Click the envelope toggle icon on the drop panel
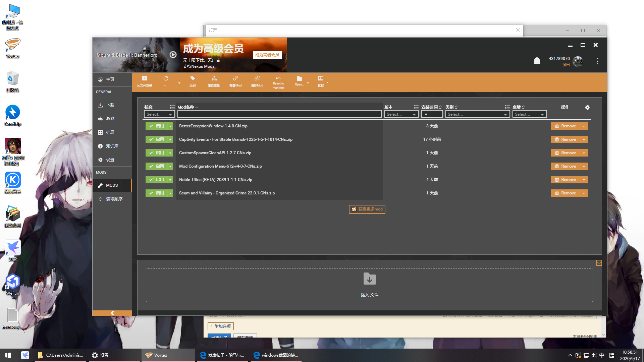The width and height of the screenshot is (644, 362). click(599, 263)
